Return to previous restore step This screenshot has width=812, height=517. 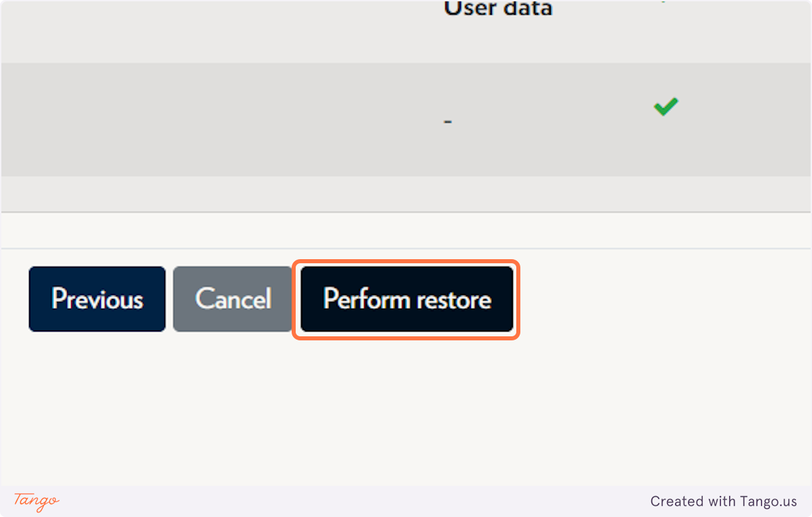[97, 299]
